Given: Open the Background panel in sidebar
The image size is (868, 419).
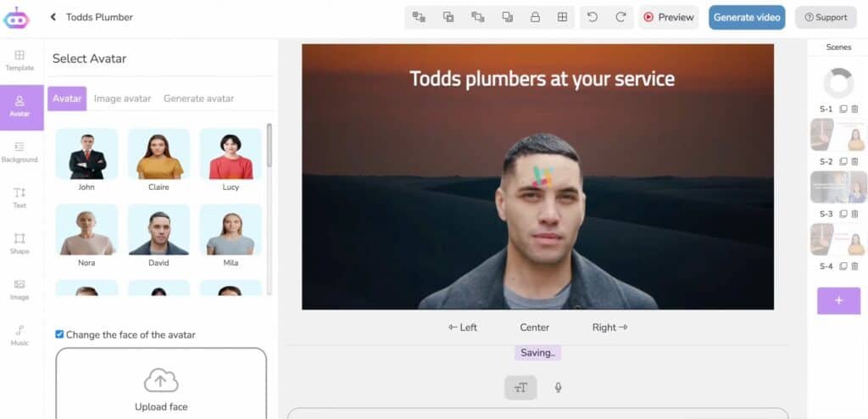Looking at the screenshot, I should coord(19,152).
